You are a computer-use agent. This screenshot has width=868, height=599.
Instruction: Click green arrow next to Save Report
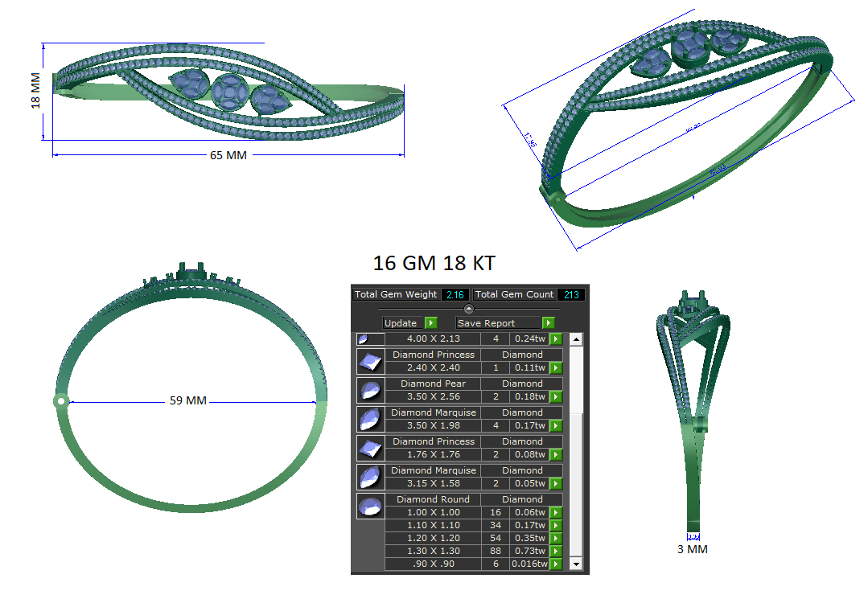(548, 322)
